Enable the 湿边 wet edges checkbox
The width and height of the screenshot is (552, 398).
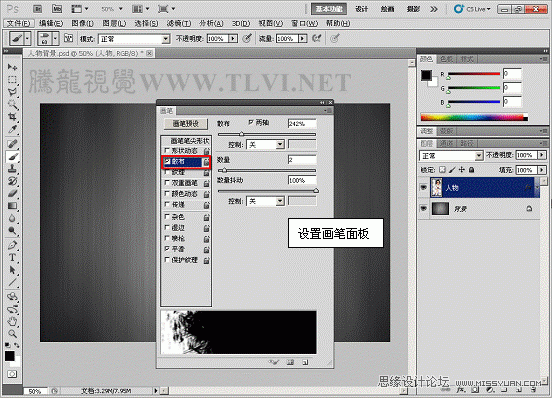click(x=167, y=228)
